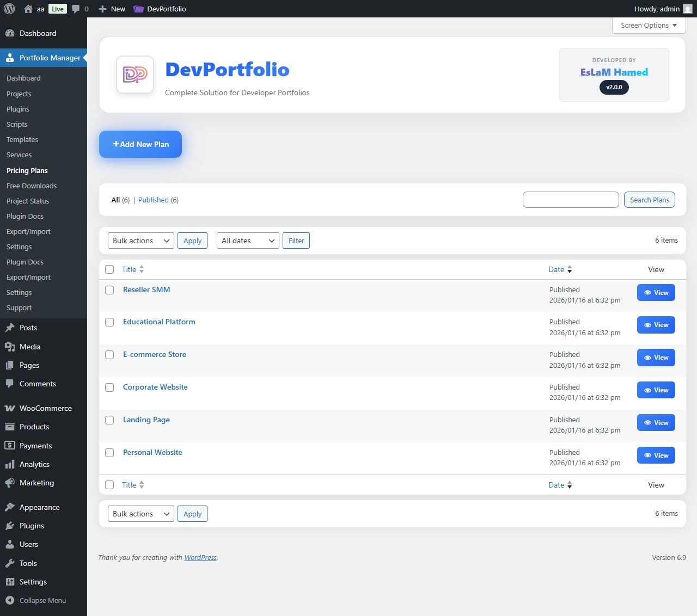Image resolution: width=697 pixels, height=616 pixels.
Task: Click the Live status badge in admin bar
Action: point(58,9)
